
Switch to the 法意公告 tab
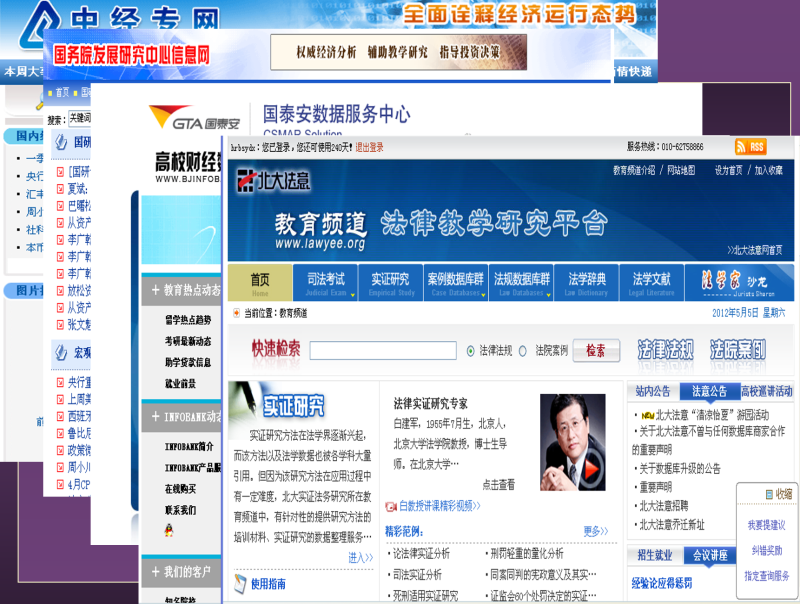tap(709, 391)
